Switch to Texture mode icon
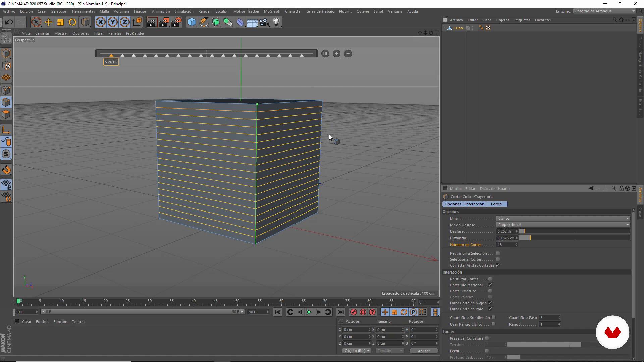This screenshot has height=362, width=644. pyautogui.click(x=6, y=66)
